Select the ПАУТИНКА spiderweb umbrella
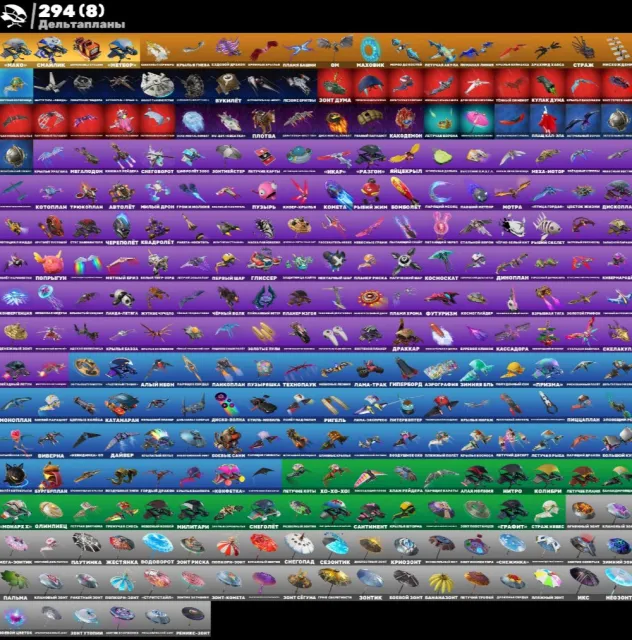The width and height of the screenshot is (632, 640). point(87,548)
